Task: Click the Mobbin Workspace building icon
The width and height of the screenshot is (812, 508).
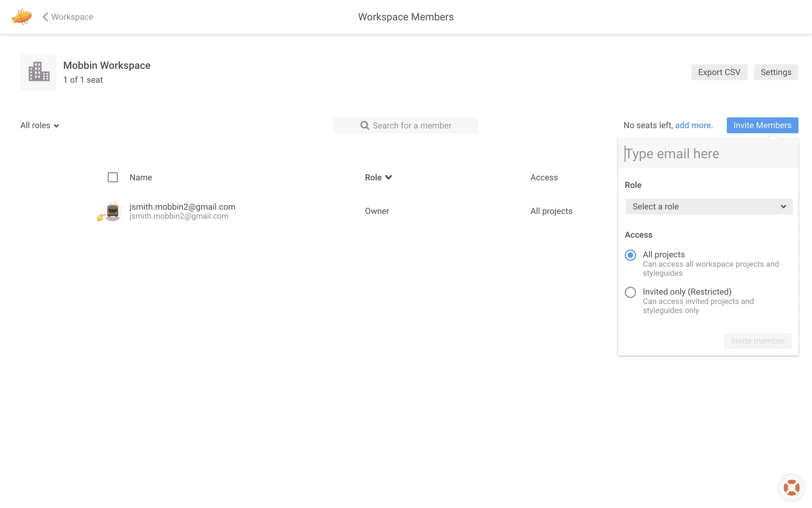Action: [x=38, y=72]
